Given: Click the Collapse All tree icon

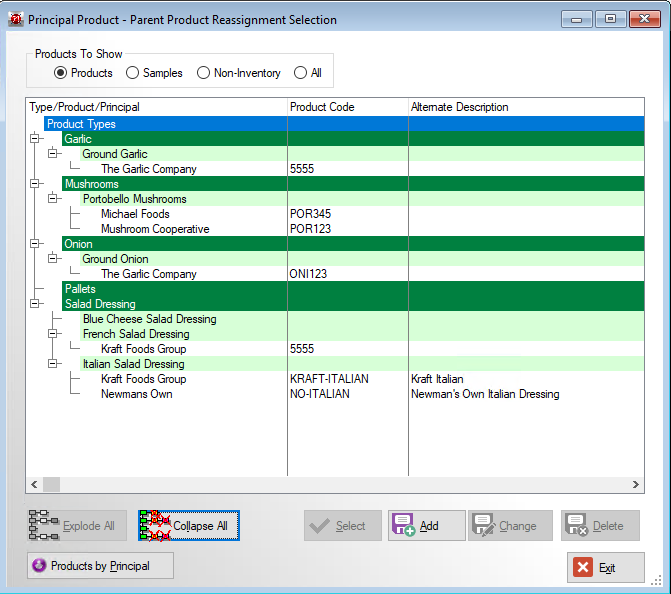Looking at the screenshot, I should pyautogui.click(x=154, y=525).
